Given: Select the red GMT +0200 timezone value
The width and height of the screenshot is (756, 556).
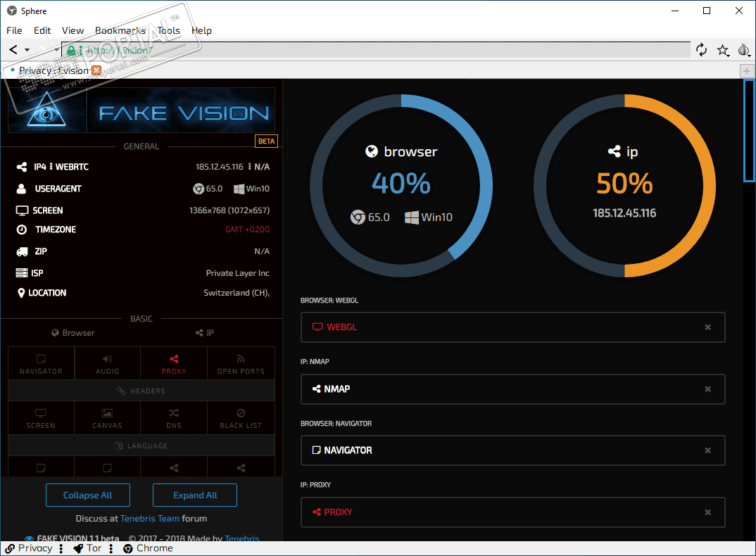Looking at the screenshot, I should pos(247,229).
